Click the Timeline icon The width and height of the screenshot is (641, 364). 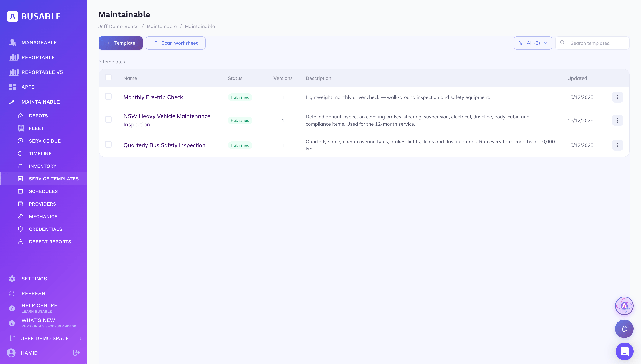(21, 153)
